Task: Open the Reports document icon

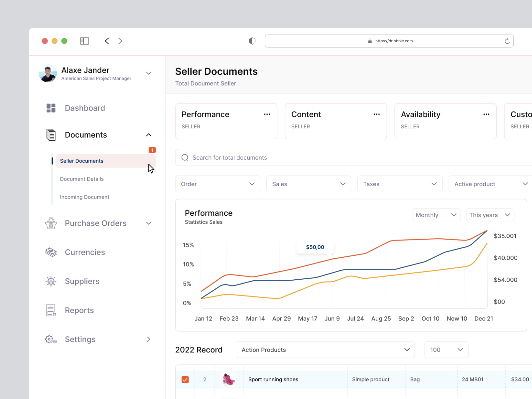Action: point(51,310)
